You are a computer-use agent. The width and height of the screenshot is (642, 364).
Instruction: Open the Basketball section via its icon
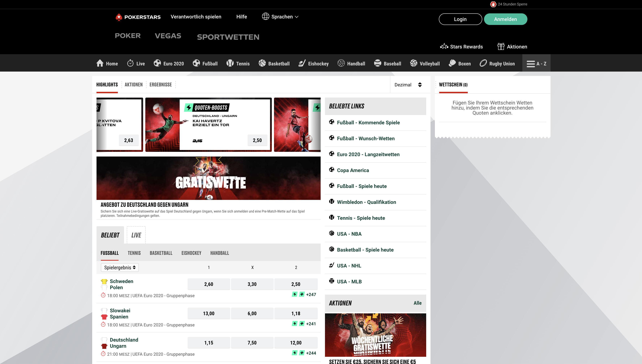[x=262, y=63]
